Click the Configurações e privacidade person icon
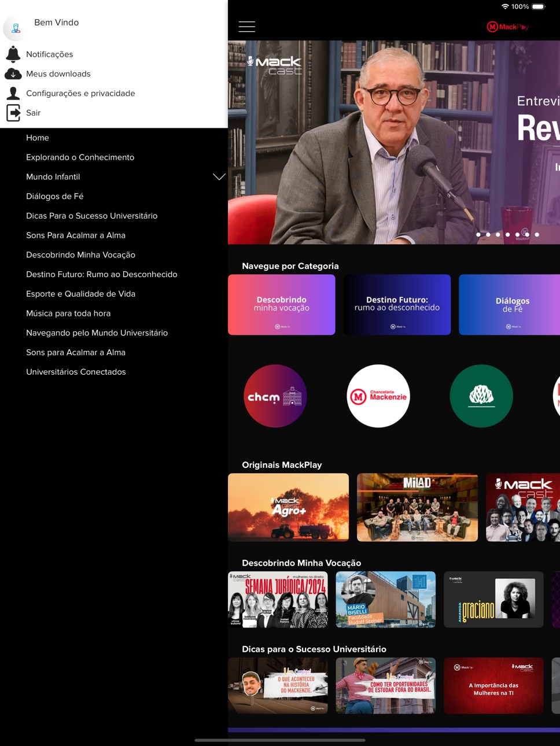Viewport: 560px width, 746px height. 13,93
